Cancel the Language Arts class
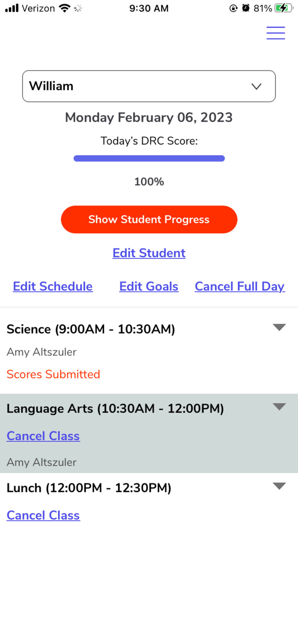 43,436
